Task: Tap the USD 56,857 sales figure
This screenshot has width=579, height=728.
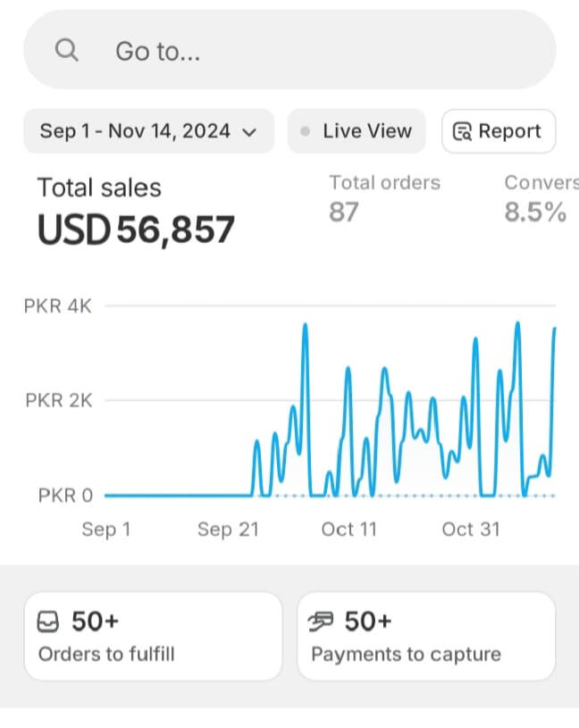Action: pyautogui.click(x=136, y=230)
